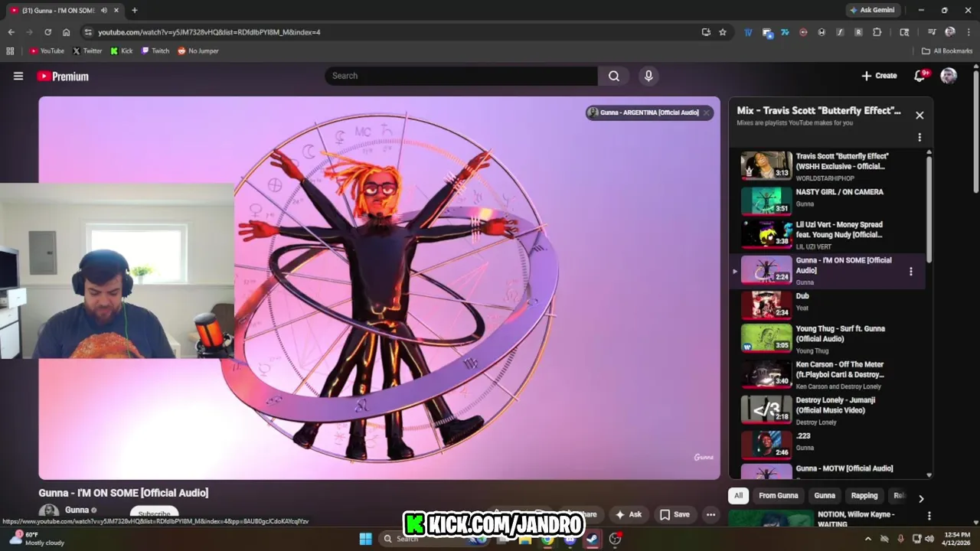Open options for NOTION Willow Kayne video
The height and width of the screenshot is (551, 980).
click(x=929, y=517)
